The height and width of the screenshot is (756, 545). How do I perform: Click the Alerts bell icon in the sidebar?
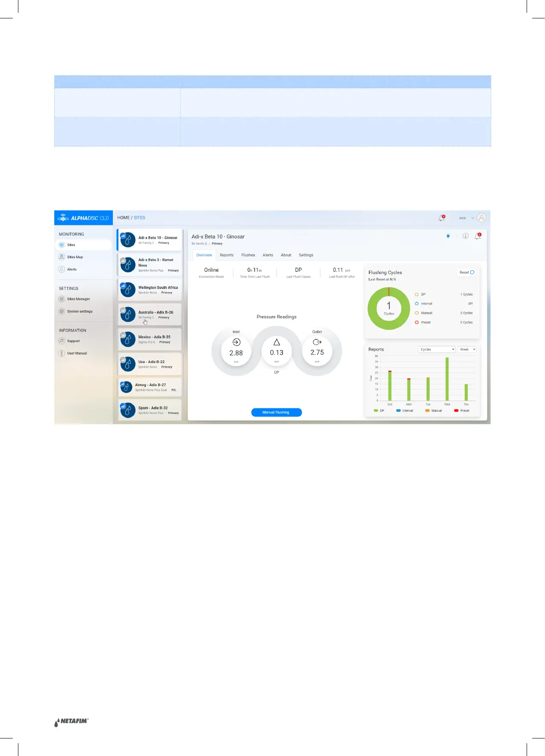click(62, 269)
